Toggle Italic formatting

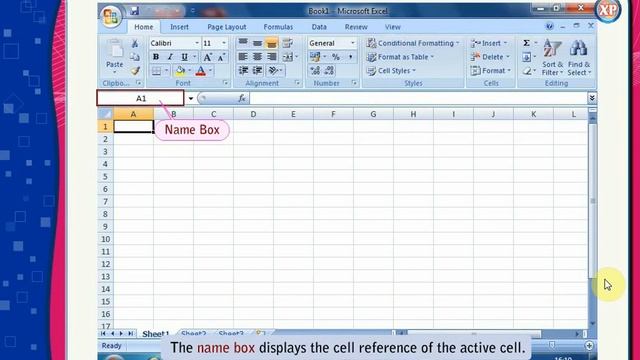170,57
